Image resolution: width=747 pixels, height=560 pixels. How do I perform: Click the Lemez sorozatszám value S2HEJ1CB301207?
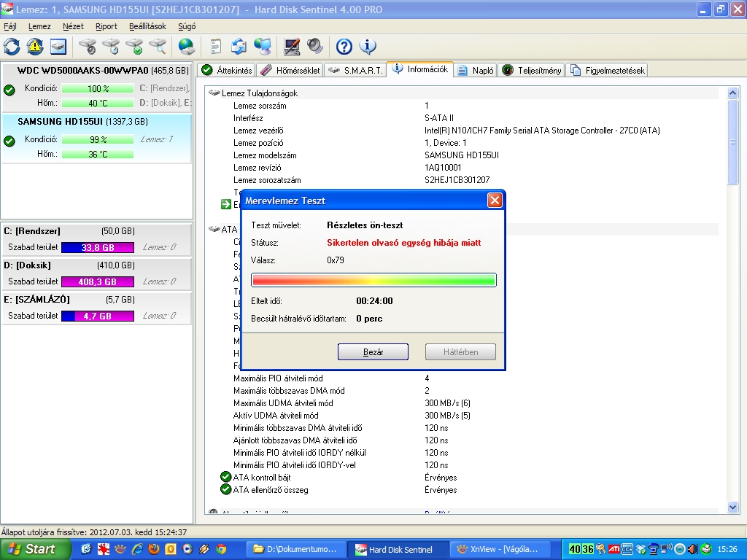coord(457,180)
